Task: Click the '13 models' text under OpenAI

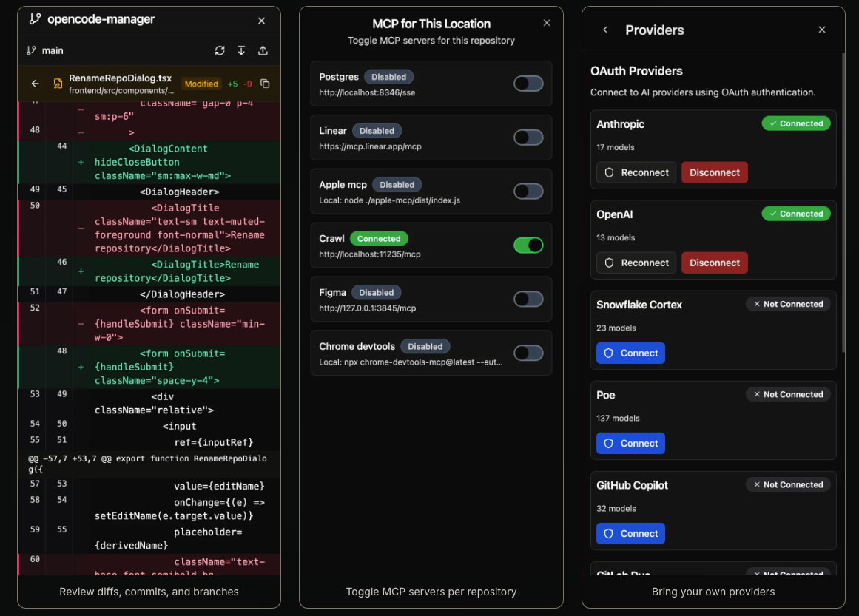Action: click(616, 237)
